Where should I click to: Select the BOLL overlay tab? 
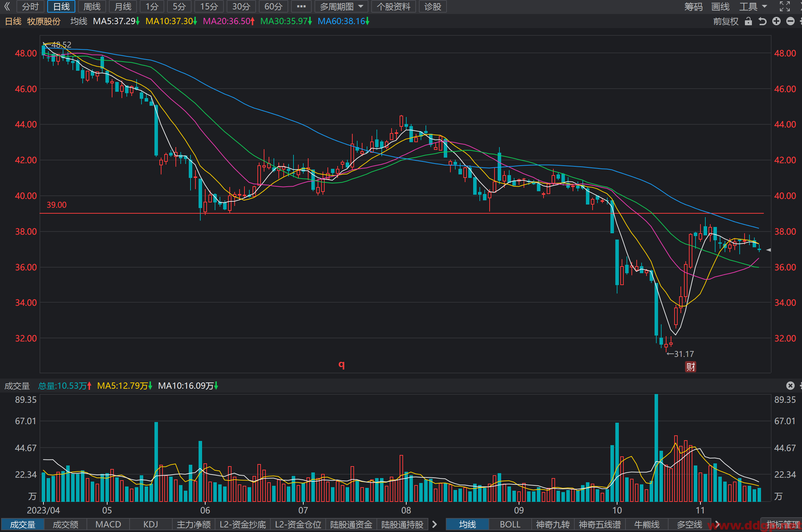point(510,524)
